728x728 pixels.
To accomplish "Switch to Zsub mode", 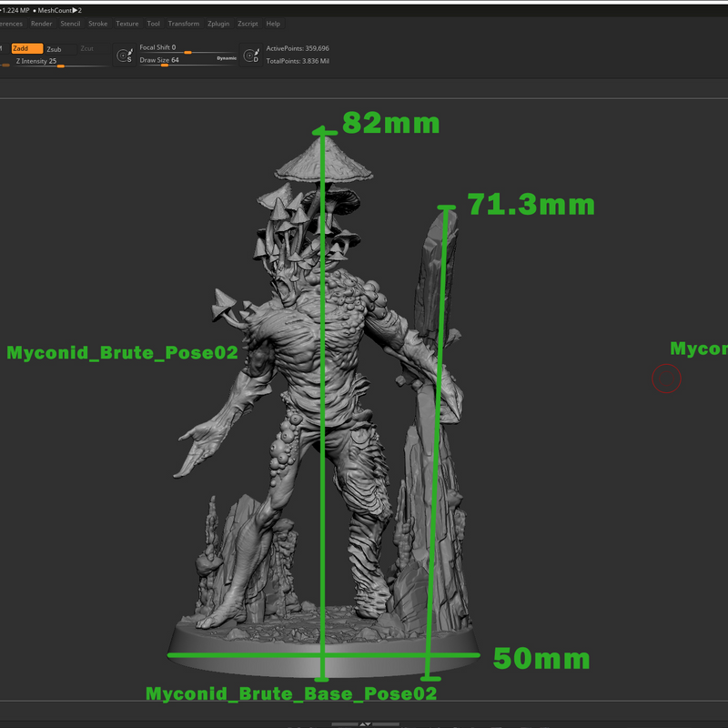I will (x=60, y=49).
